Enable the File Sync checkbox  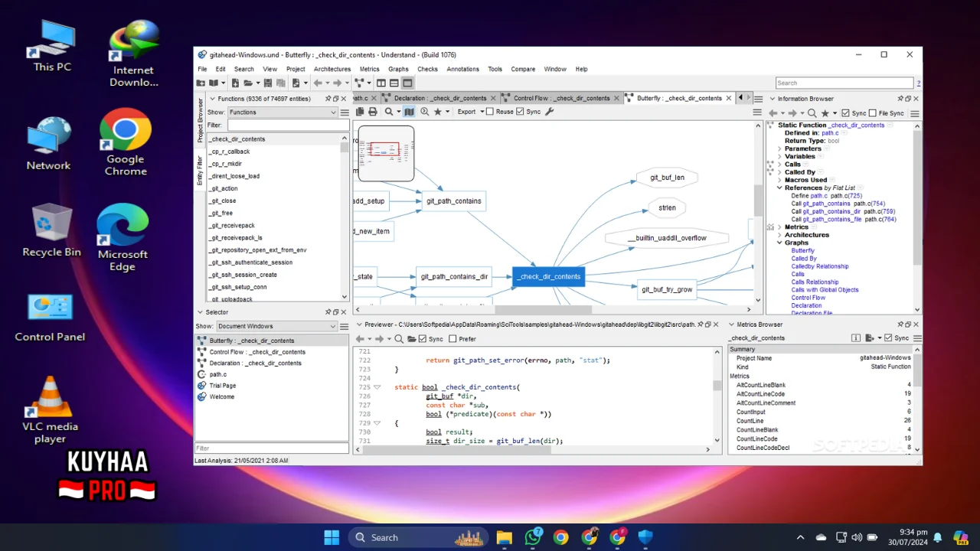coord(872,113)
